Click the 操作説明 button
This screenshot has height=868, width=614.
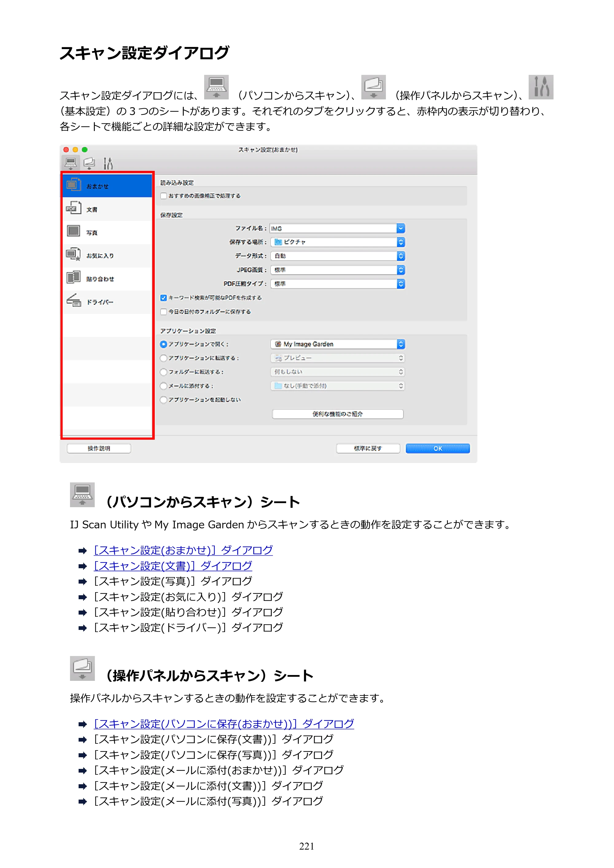coord(99,448)
